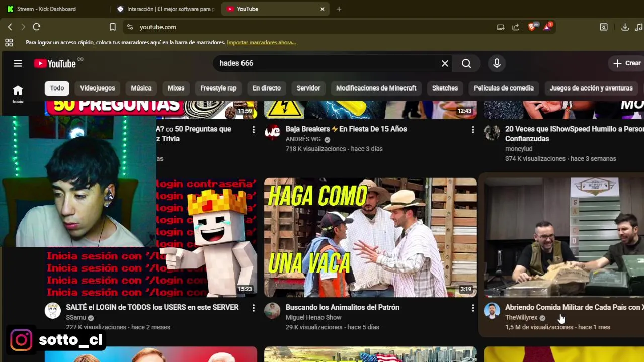The width and height of the screenshot is (644, 362).
Task: Start voice search with the microphone
Action: [497, 63]
